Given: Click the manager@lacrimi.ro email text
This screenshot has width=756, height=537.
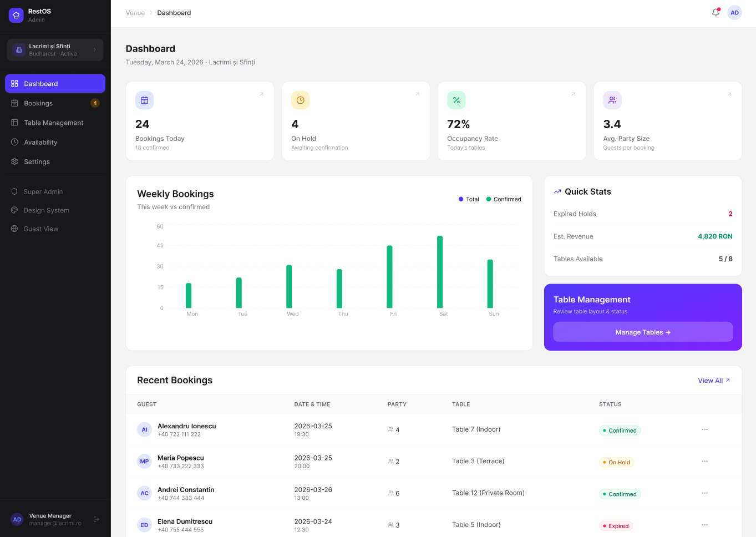Looking at the screenshot, I should (x=55, y=523).
